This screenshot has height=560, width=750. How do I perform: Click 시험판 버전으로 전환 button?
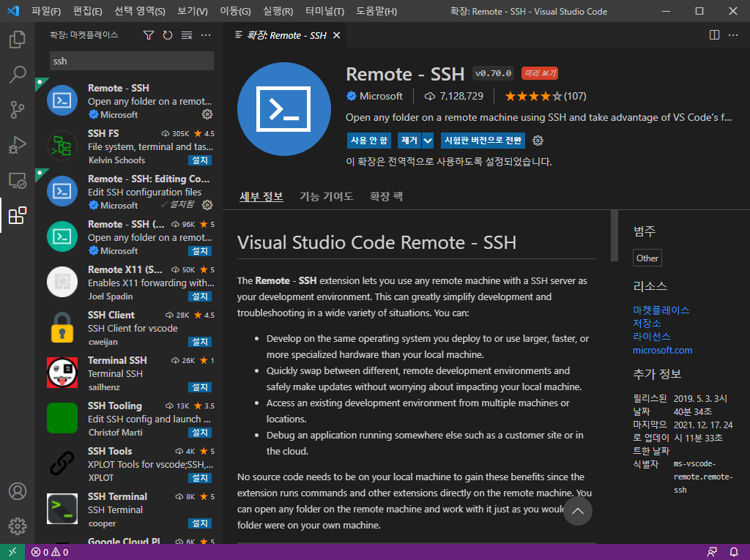point(483,141)
